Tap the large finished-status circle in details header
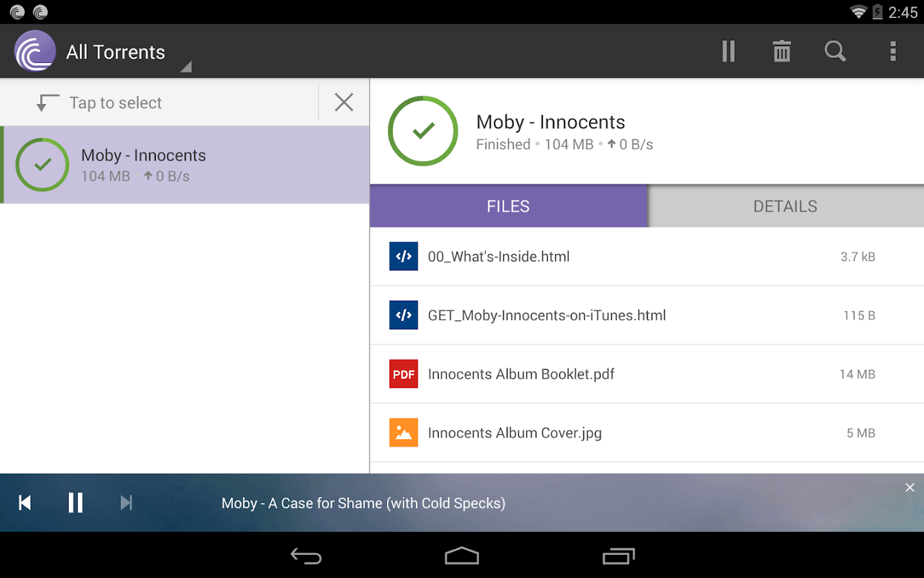The width and height of the screenshot is (924, 578). click(x=423, y=131)
